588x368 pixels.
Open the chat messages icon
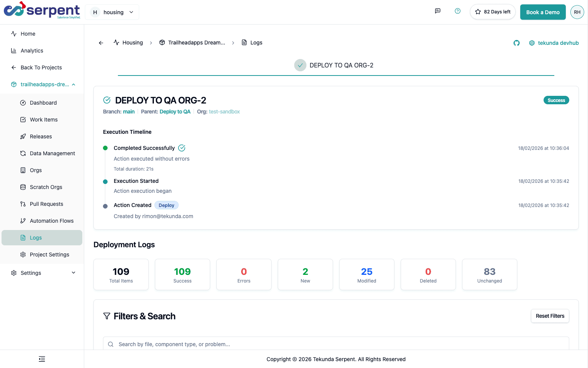pos(438,11)
